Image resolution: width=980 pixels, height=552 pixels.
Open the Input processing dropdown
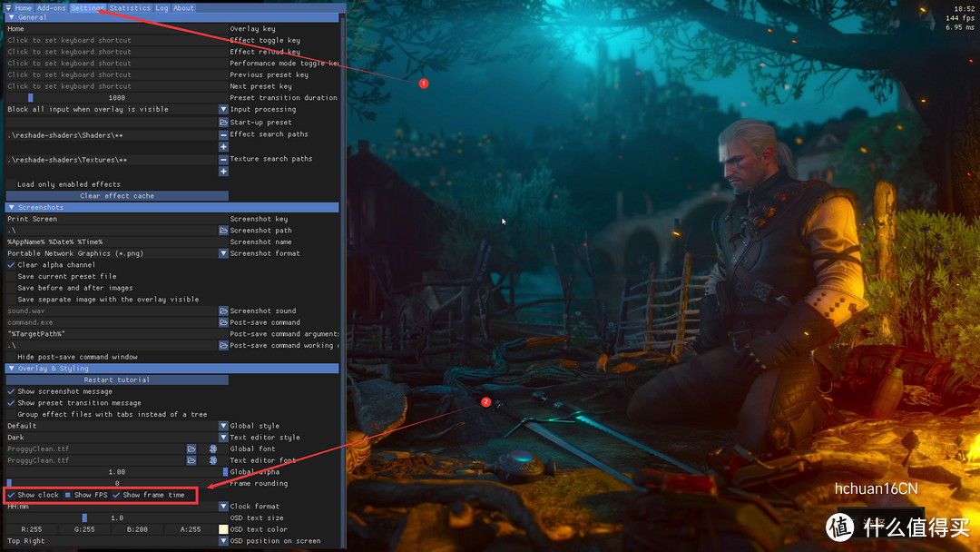click(223, 109)
